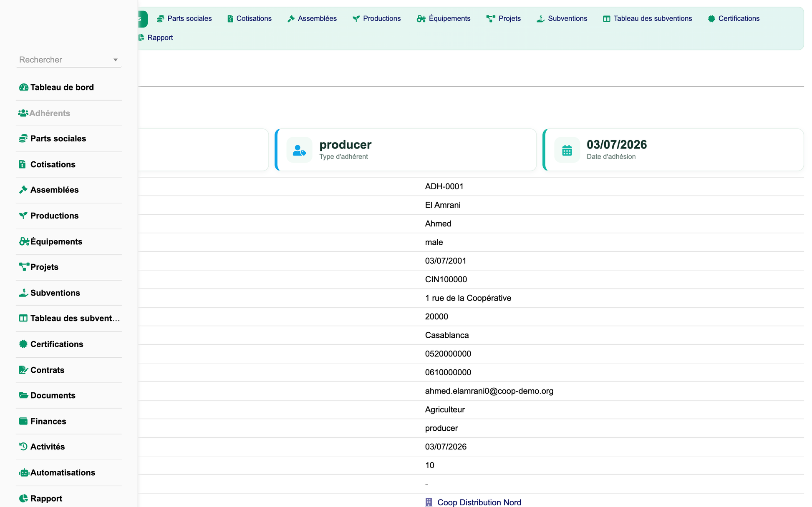Select the Agriculteur profession value

(445, 409)
